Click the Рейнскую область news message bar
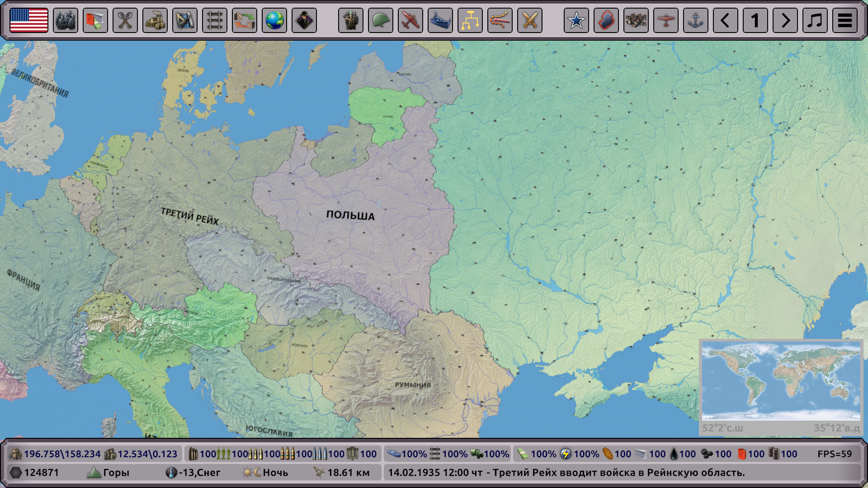868x488 pixels. (x=566, y=473)
